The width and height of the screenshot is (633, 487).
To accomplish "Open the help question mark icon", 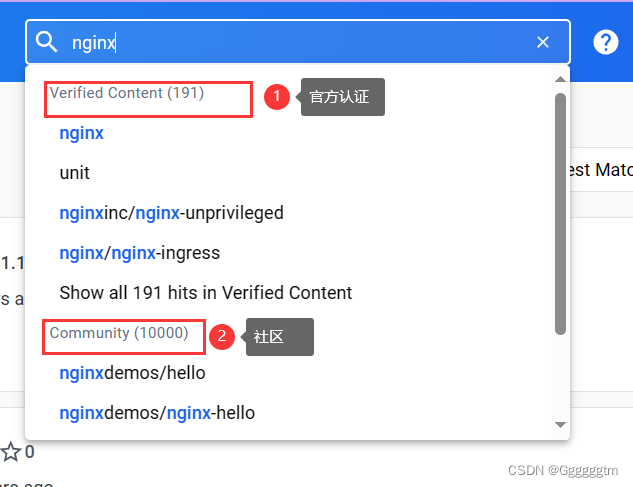I will click(x=606, y=42).
